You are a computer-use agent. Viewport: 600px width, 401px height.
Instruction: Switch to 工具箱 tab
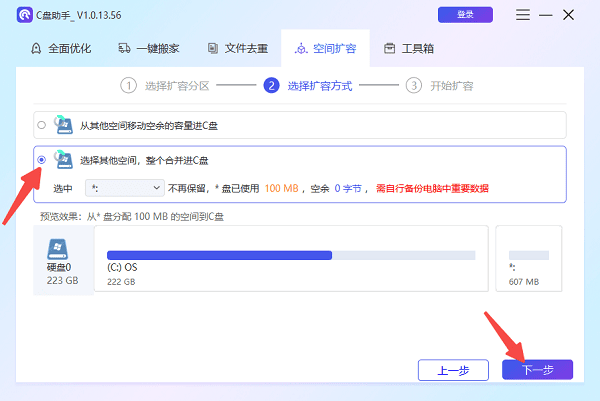pyautogui.click(x=409, y=49)
